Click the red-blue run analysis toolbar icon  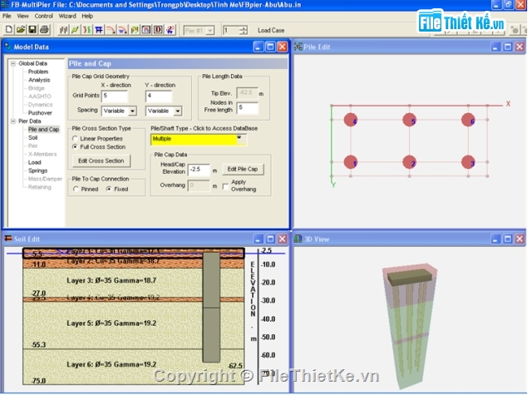click(170, 30)
